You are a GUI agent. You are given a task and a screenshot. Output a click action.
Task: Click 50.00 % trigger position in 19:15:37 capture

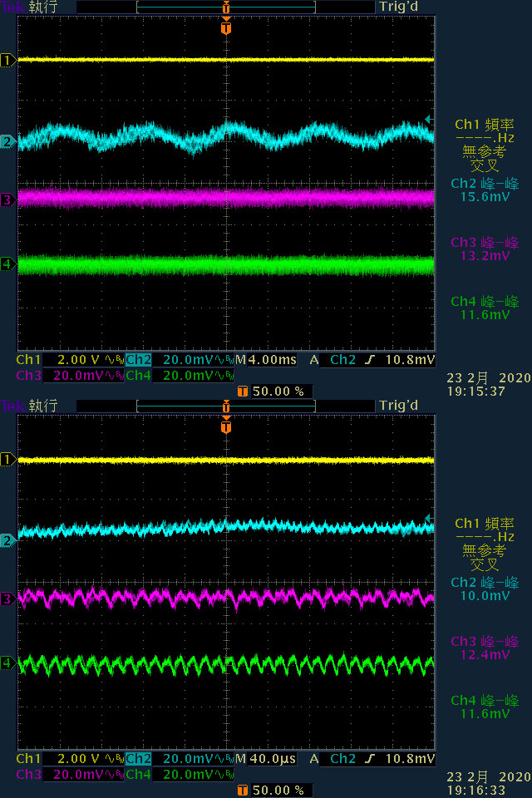[278, 392]
